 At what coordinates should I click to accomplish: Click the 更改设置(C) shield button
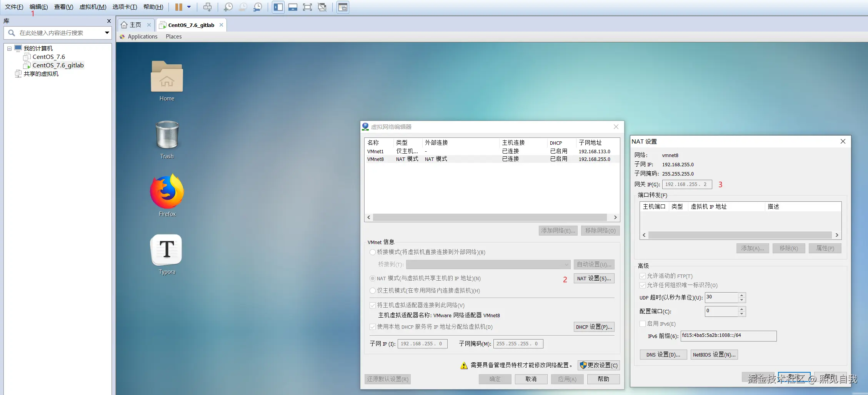point(598,365)
